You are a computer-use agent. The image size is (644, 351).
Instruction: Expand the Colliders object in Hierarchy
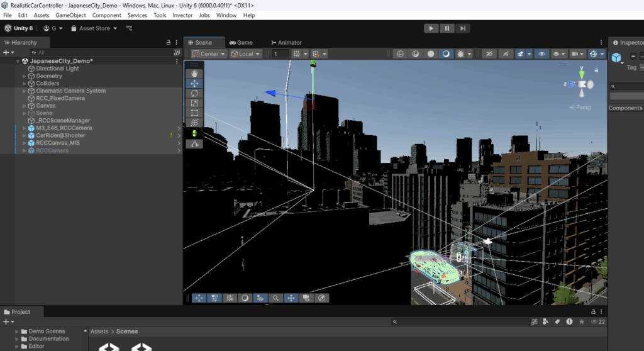(25, 84)
